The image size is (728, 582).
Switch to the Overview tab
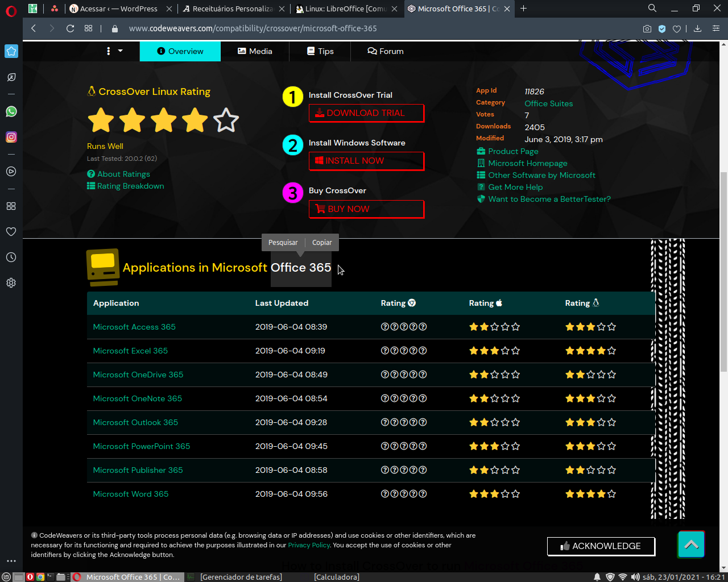point(180,51)
